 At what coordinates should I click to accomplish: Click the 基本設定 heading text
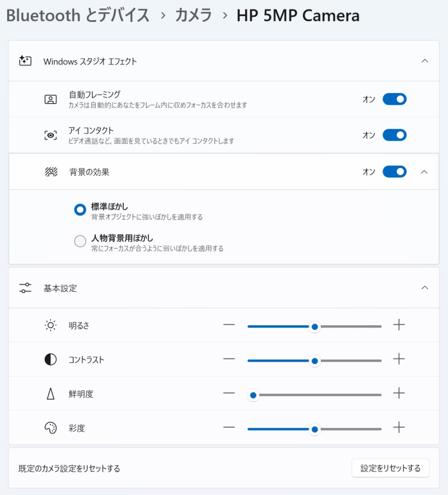coord(60,288)
